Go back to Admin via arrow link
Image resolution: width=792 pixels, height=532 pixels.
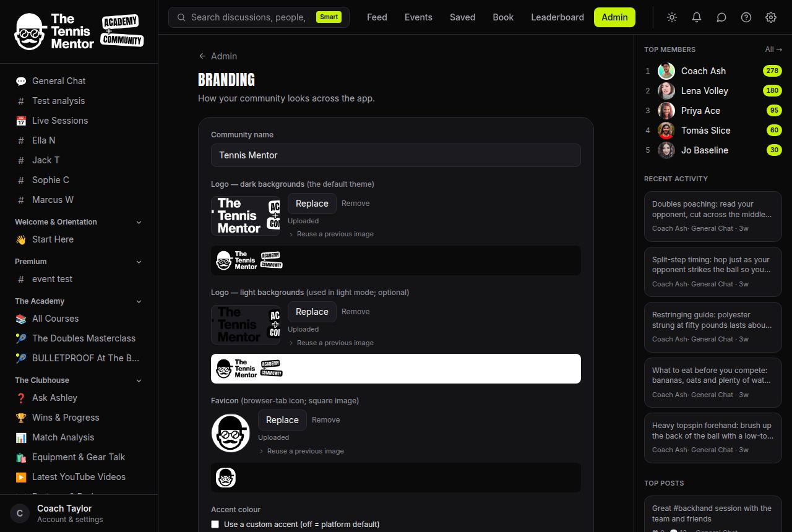pos(218,56)
